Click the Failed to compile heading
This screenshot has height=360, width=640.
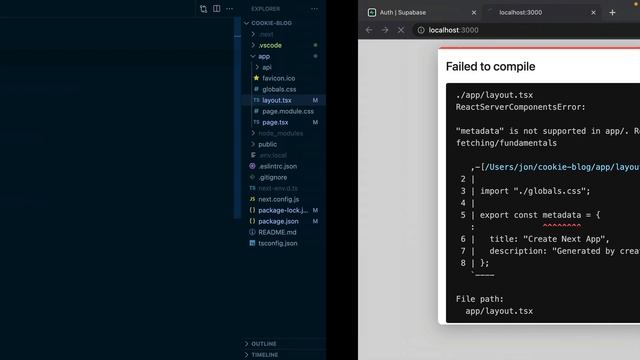pos(490,67)
